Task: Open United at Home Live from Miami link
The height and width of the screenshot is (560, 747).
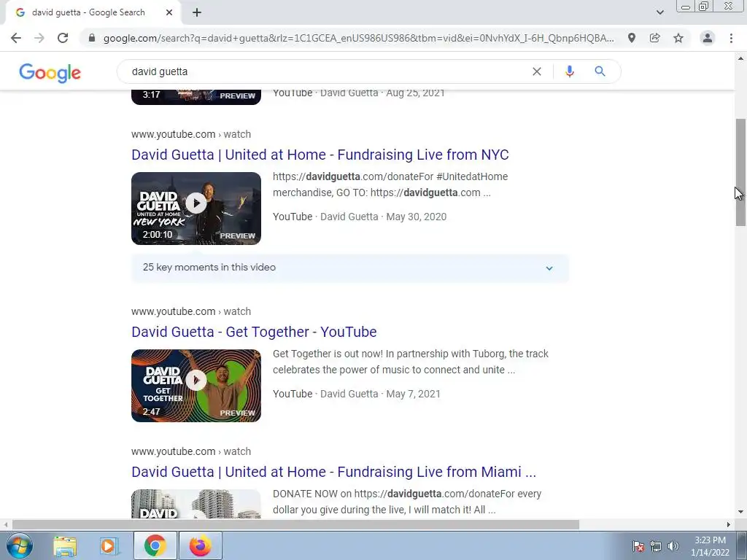Action: point(333,472)
